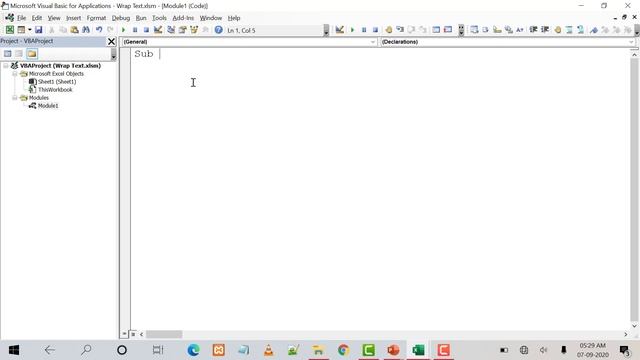
Task: Collapse the Modules folder
Action: point(15,98)
